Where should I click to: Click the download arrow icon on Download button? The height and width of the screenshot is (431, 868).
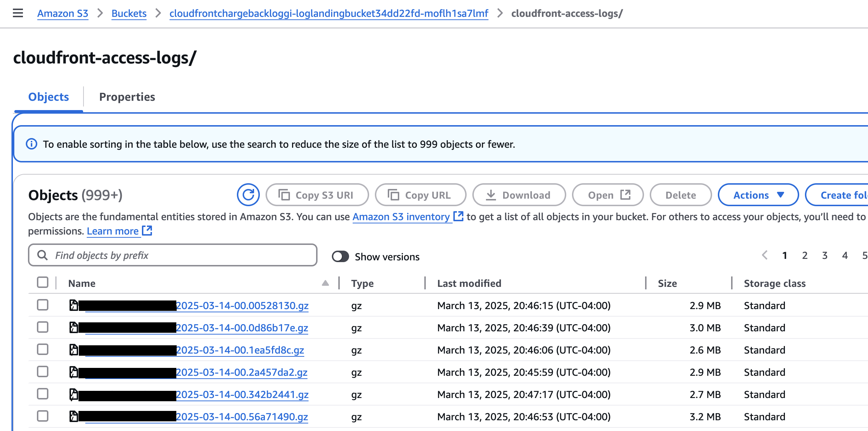pos(491,195)
